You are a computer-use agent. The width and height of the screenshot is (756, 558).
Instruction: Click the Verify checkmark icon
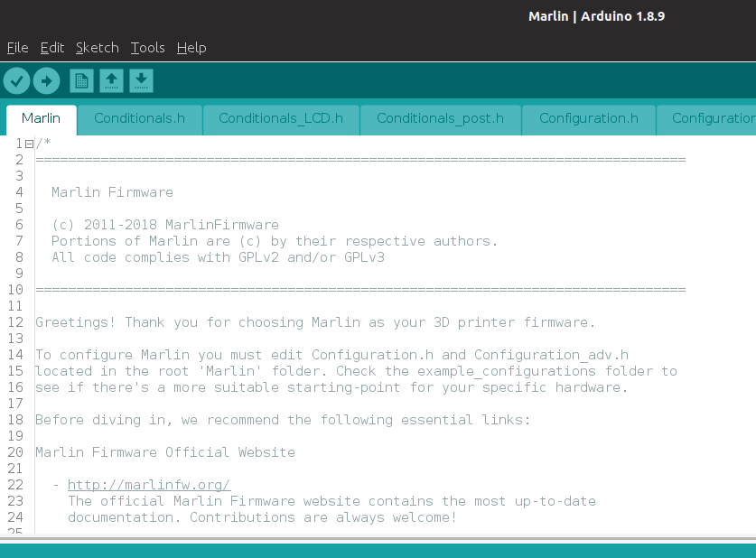pyautogui.click(x=16, y=81)
